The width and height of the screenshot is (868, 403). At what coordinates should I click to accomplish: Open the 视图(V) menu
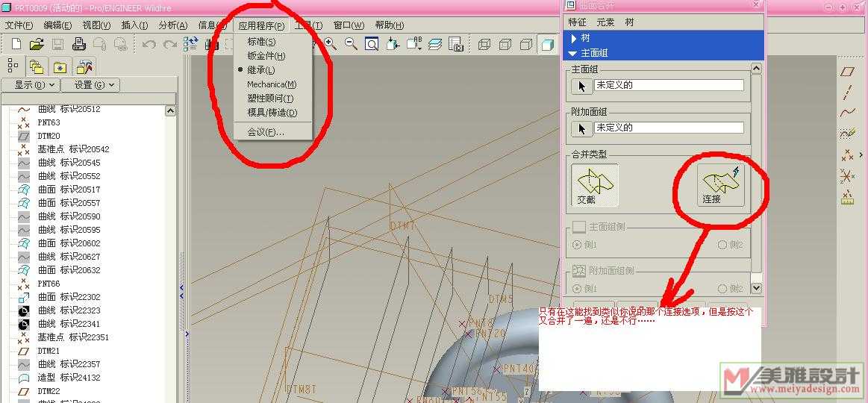pos(96,25)
